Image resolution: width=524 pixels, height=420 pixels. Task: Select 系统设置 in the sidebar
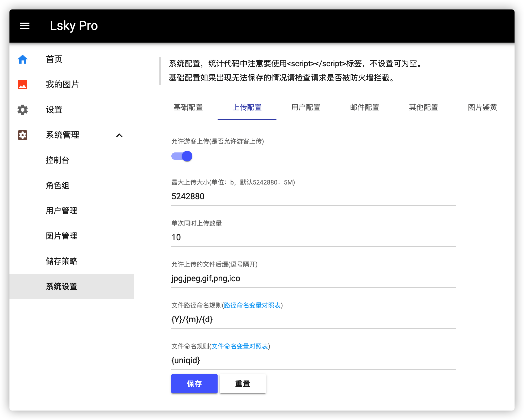[72, 286]
